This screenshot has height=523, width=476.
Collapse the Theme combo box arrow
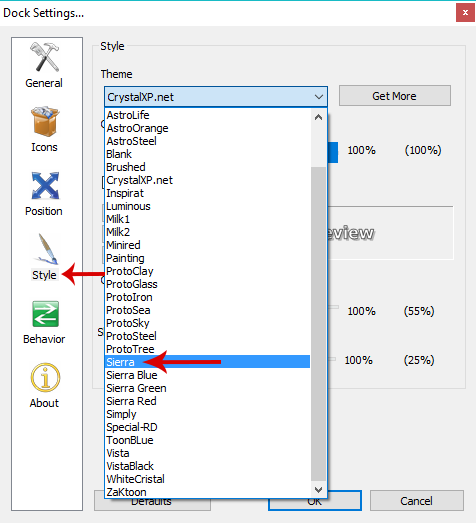click(x=319, y=97)
